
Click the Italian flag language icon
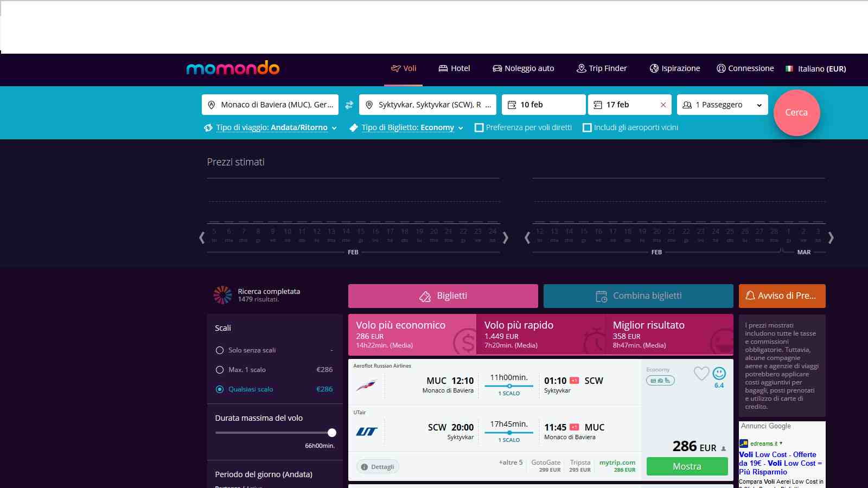tap(789, 69)
